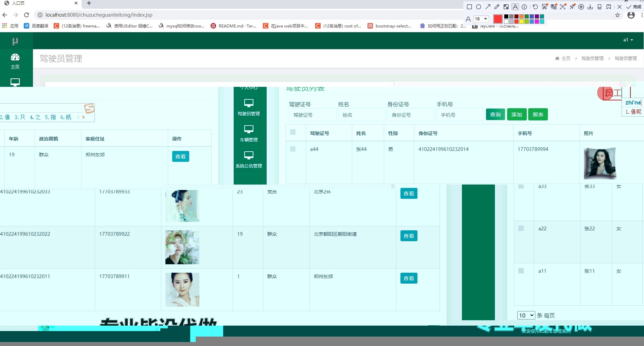Click the translate screenshot icon
644x346 pixels.
tap(554, 7)
